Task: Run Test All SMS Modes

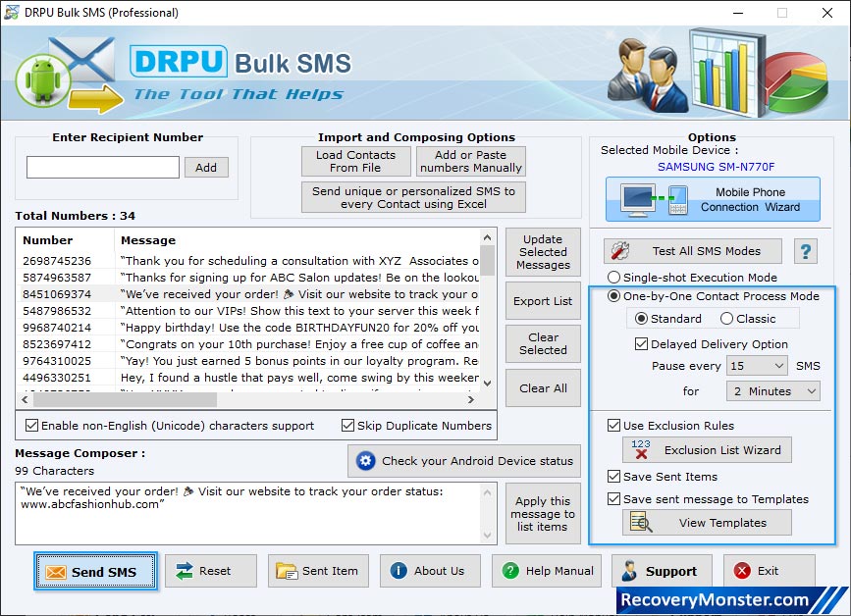Action: click(693, 251)
